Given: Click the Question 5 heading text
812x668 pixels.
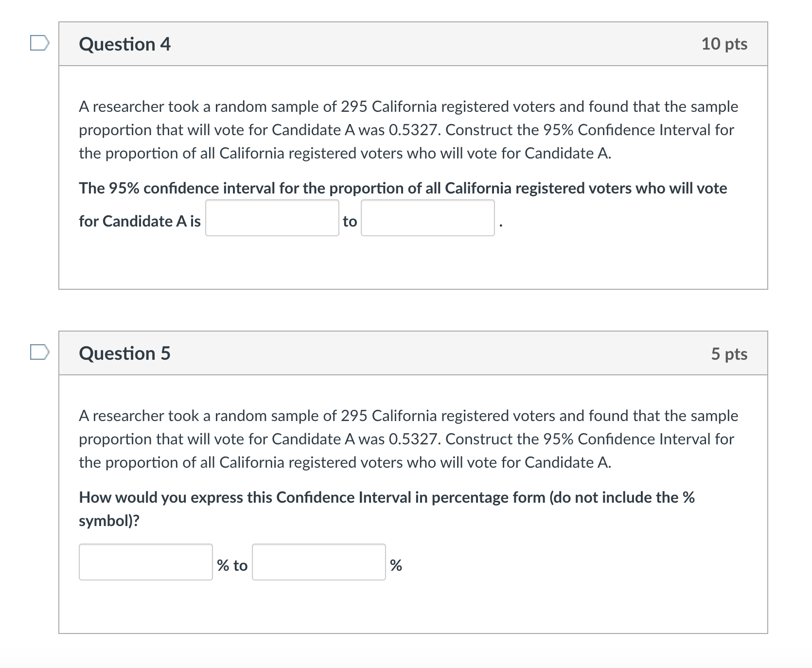Looking at the screenshot, I should [124, 353].
